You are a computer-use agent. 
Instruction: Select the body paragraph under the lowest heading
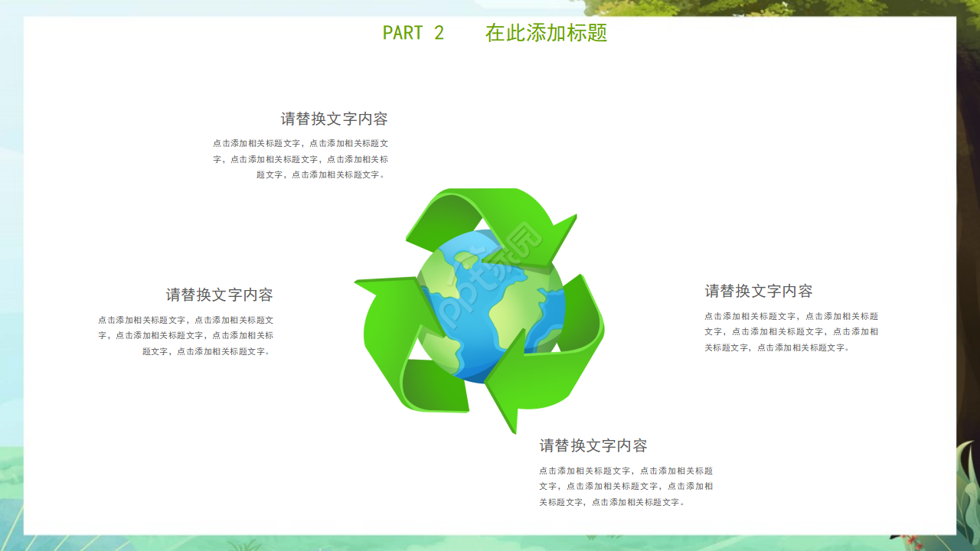coord(626,487)
